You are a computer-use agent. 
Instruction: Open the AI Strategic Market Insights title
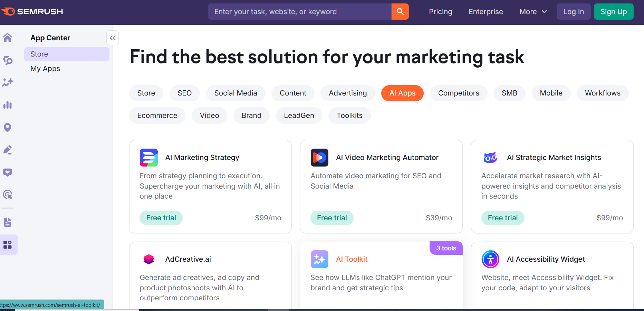pos(554,158)
